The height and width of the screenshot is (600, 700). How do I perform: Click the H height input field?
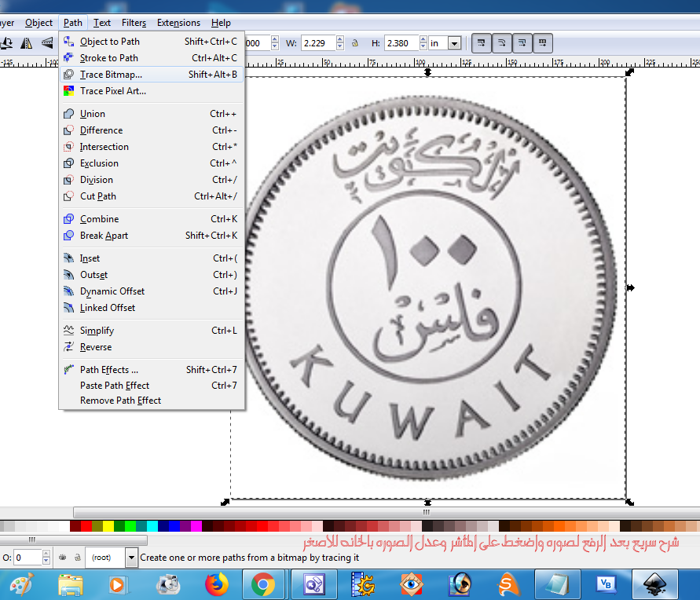pos(401,43)
